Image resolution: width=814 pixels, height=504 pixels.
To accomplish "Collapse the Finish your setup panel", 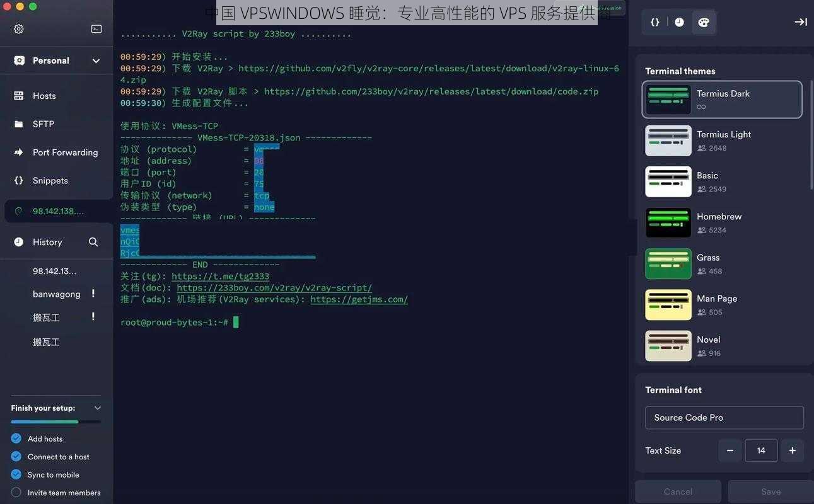I will click(x=97, y=408).
